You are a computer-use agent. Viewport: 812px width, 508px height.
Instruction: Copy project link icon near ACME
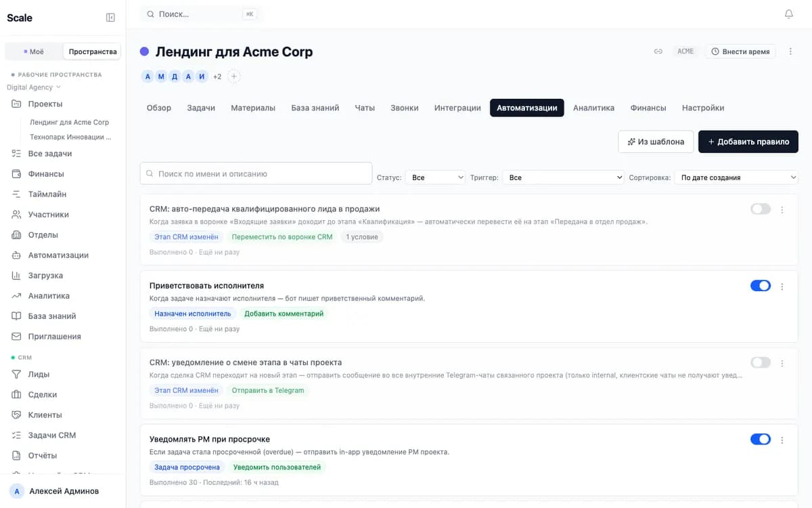(658, 51)
